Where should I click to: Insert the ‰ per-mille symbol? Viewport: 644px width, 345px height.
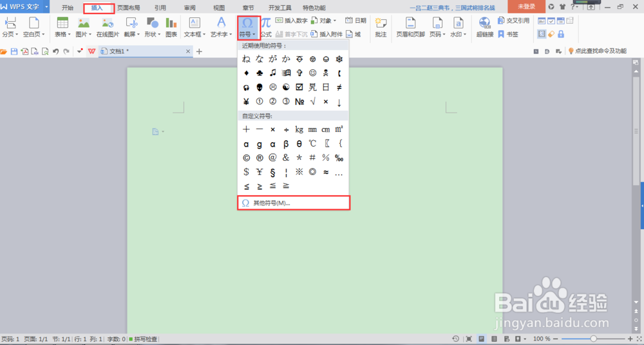pyautogui.click(x=339, y=158)
